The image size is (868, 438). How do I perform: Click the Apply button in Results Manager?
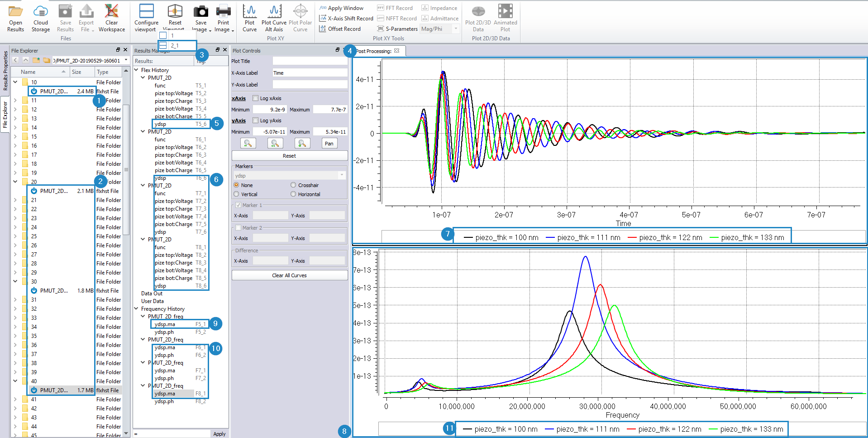[x=219, y=434]
